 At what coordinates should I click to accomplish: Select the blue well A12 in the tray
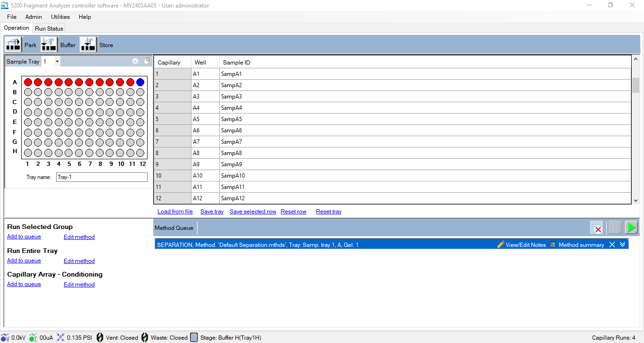coord(140,82)
